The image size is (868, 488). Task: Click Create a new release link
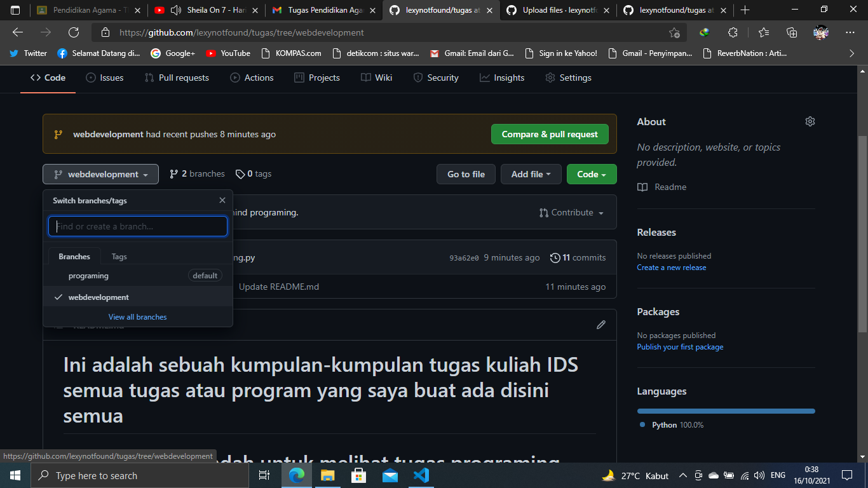click(672, 268)
